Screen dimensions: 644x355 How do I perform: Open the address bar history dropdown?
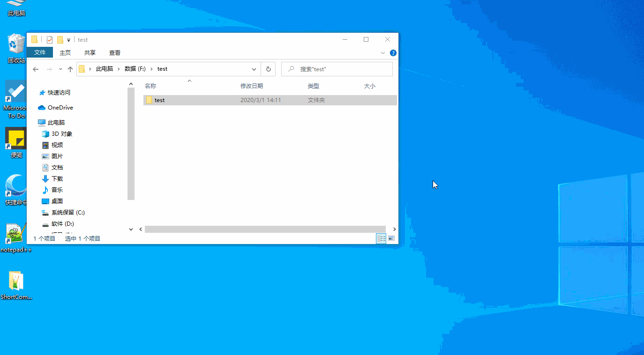(x=254, y=69)
